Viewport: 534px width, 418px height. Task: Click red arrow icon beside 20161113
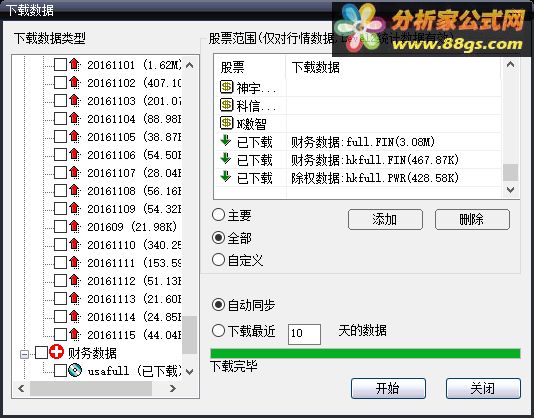(x=74, y=299)
